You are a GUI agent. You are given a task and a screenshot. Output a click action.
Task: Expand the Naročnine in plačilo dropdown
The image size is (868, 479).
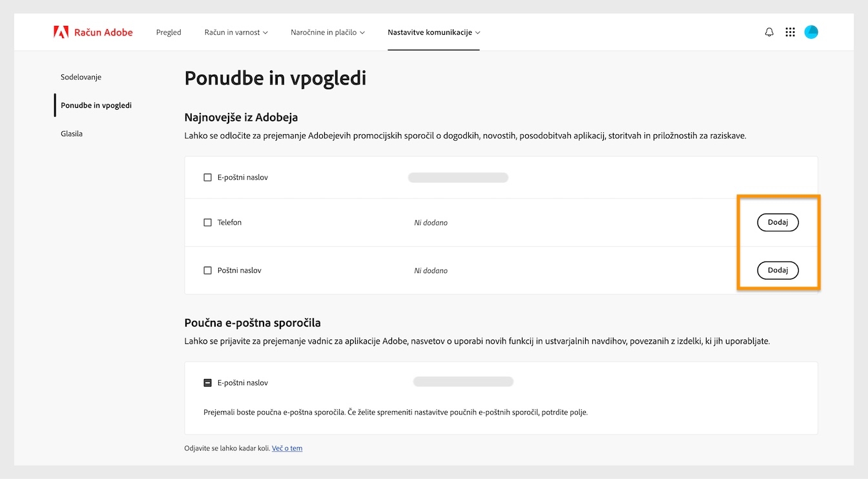click(x=327, y=32)
